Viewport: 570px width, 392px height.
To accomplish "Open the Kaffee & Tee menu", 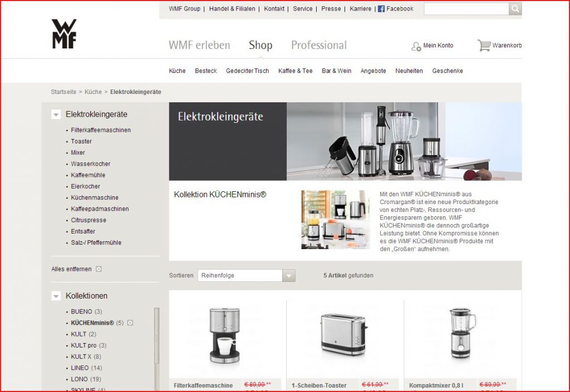I will pyautogui.click(x=295, y=71).
